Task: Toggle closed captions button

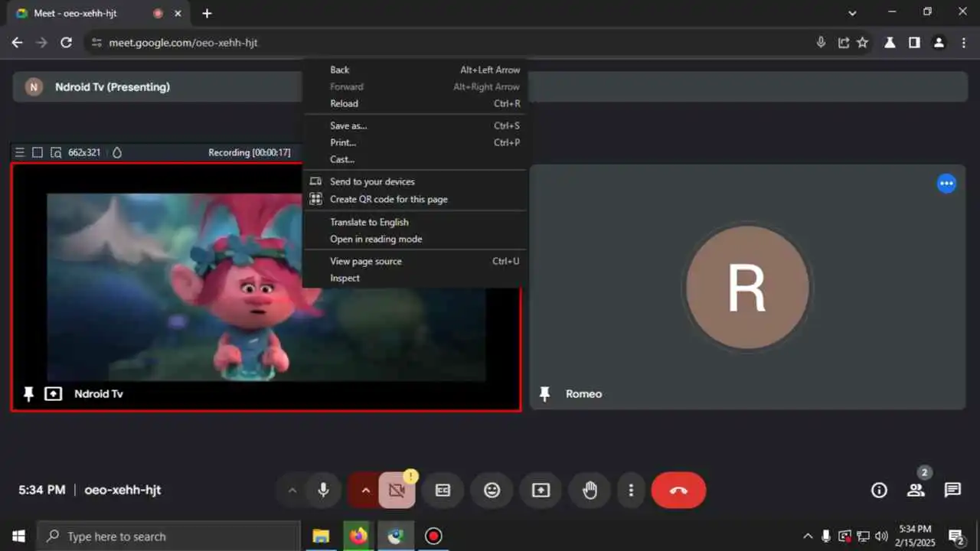Action: [x=443, y=491]
